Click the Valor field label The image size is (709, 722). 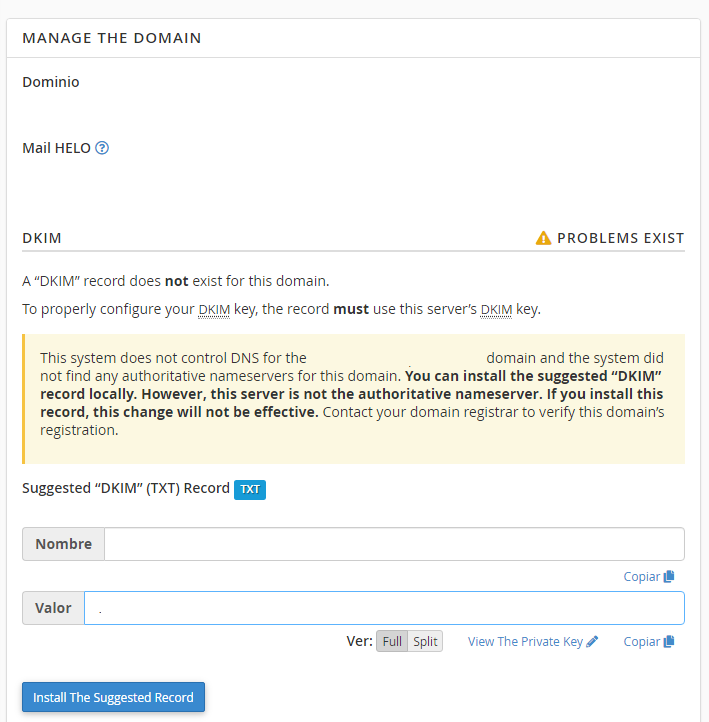[53, 608]
